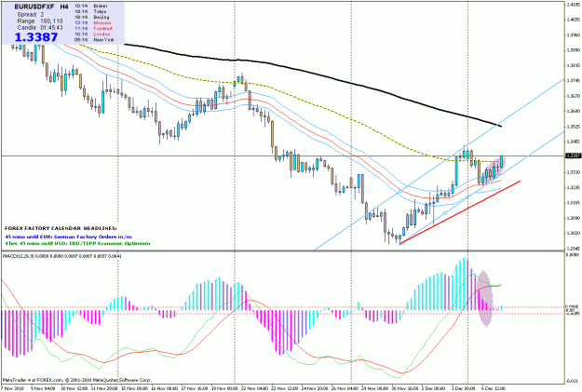Click the 6 Dec 12:00 time label

[494, 388]
